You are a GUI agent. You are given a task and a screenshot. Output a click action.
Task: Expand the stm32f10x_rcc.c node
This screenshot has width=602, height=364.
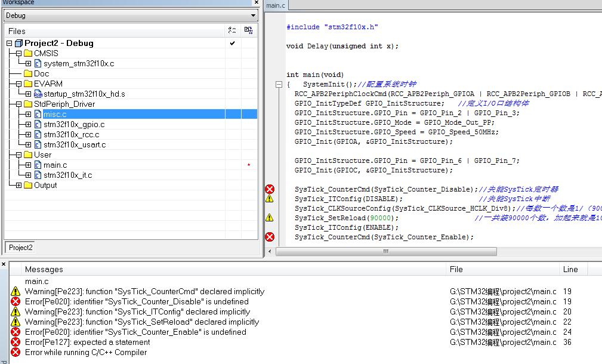(x=29, y=135)
